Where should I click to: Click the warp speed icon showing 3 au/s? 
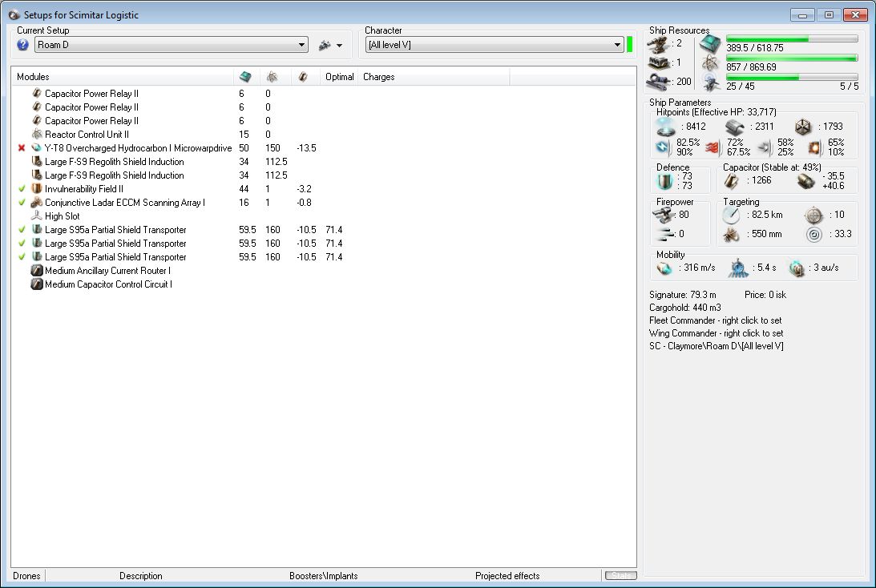click(797, 268)
